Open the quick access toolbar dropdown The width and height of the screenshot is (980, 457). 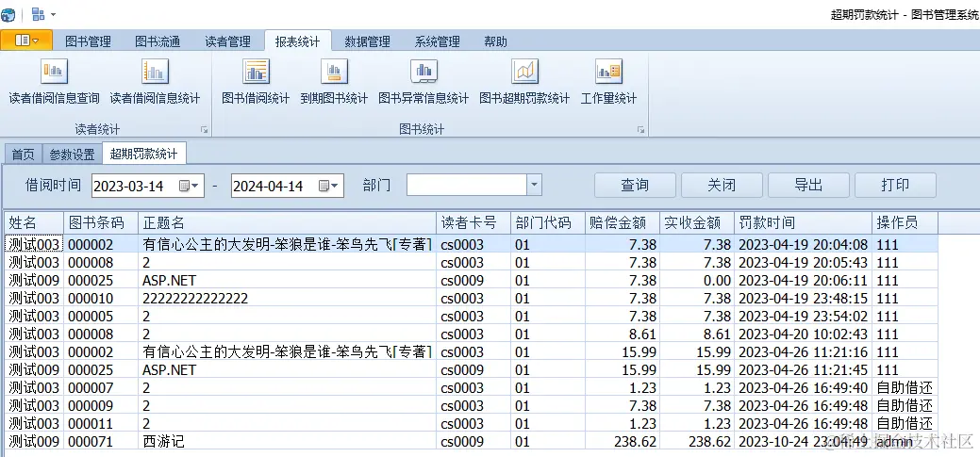coord(53,14)
